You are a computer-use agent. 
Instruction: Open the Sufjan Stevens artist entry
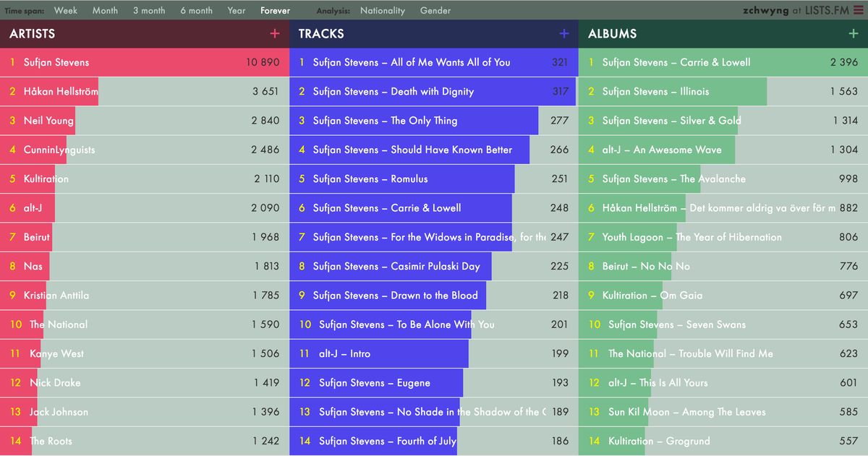56,62
